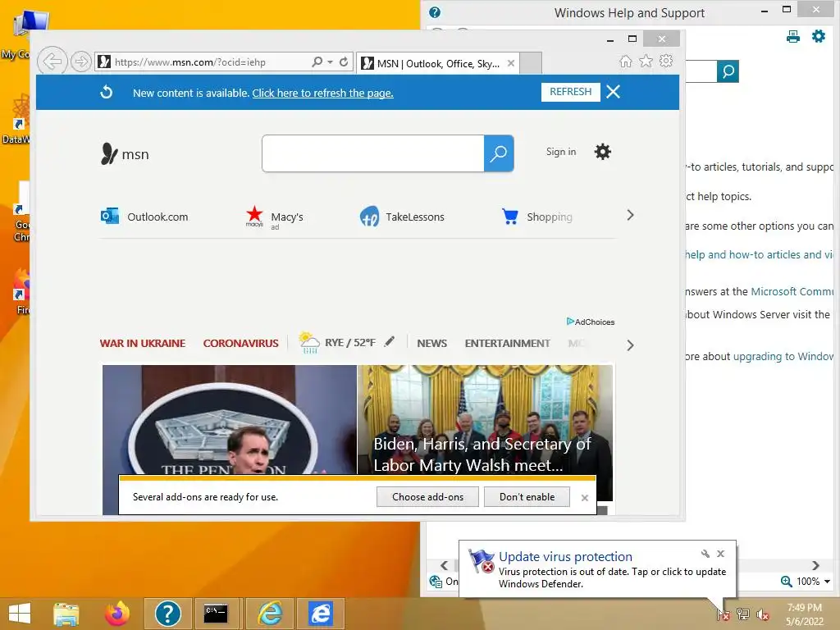Open Windows Start button

click(x=20, y=614)
